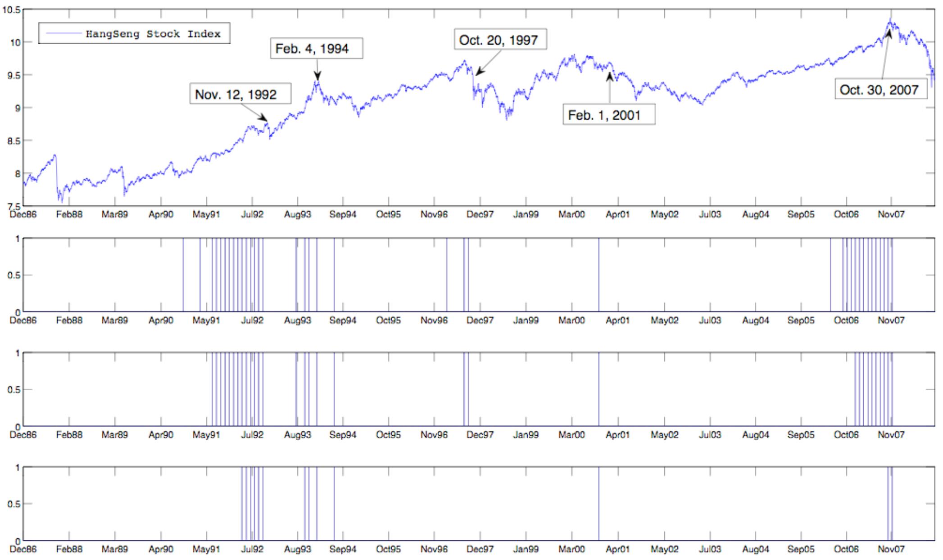Click 'Sep94' under the Hang Seng index chart
This screenshot has width=943, height=560.
343,215
